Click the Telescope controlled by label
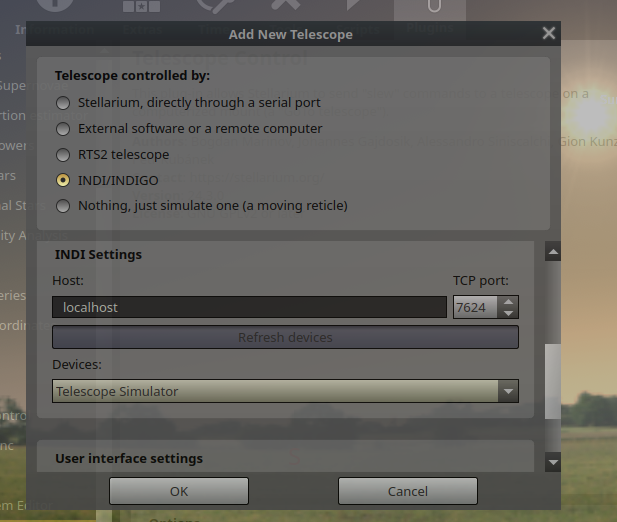The height and width of the screenshot is (522, 617). (x=132, y=76)
